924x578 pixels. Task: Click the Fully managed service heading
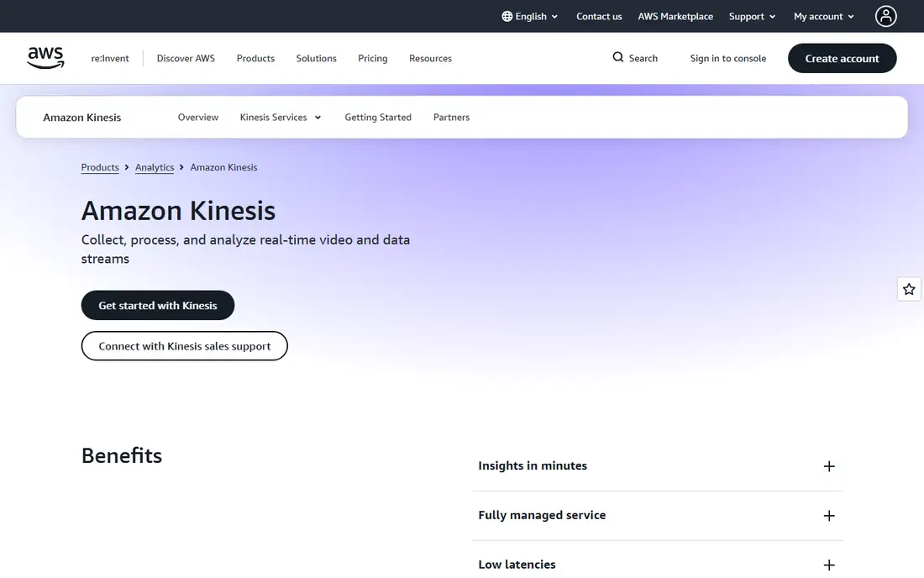click(542, 515)
